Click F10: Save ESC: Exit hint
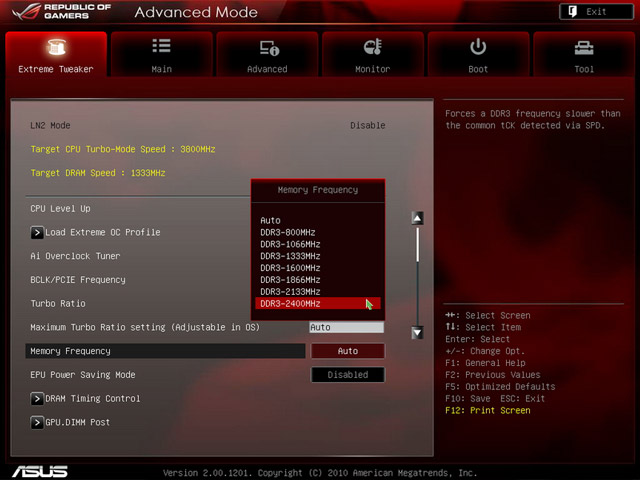This screenshot has height=480, width=640. [495, 398]
